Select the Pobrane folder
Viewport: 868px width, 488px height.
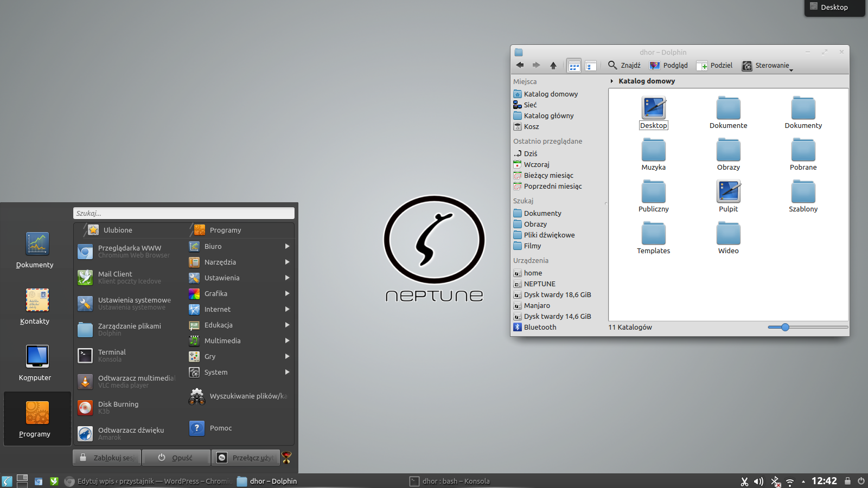coord(803,155)
